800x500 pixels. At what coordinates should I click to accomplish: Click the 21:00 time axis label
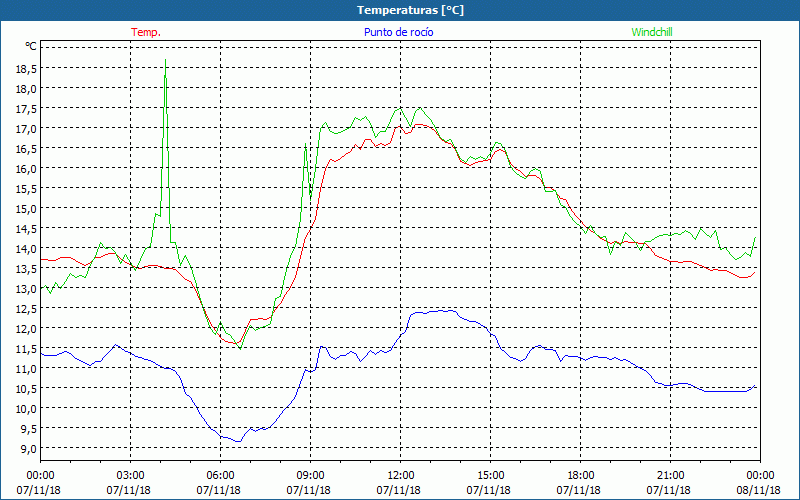670,476
